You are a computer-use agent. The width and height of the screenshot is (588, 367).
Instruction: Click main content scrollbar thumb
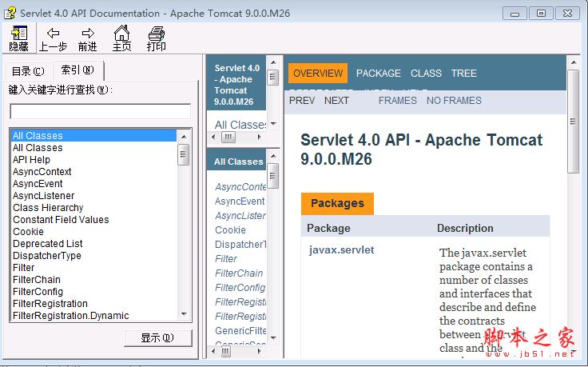[573, 122]
